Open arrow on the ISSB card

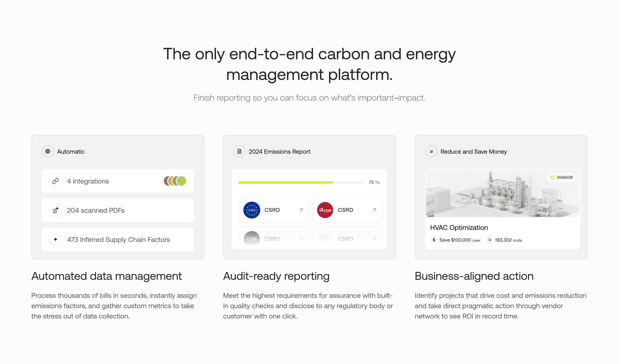(x=301, y=239)
